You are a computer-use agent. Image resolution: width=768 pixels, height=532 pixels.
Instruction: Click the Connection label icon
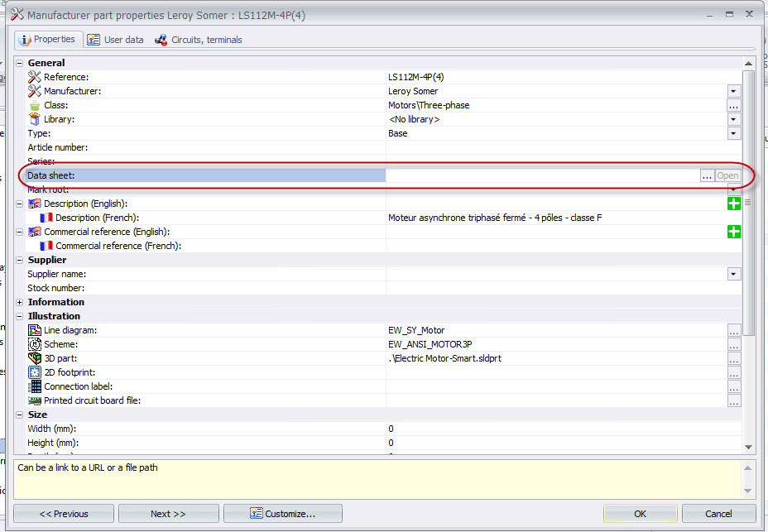pyautogui.click(x=35, y=386)
